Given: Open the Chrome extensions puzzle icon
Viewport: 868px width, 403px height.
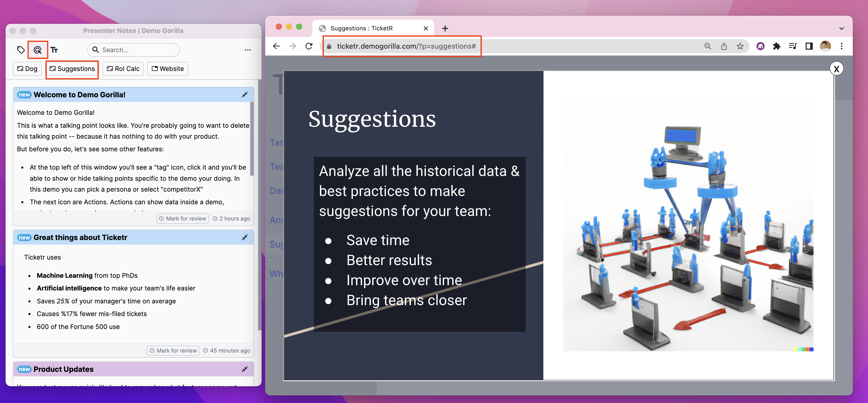Looking at the screenshot, I should 776,46.
